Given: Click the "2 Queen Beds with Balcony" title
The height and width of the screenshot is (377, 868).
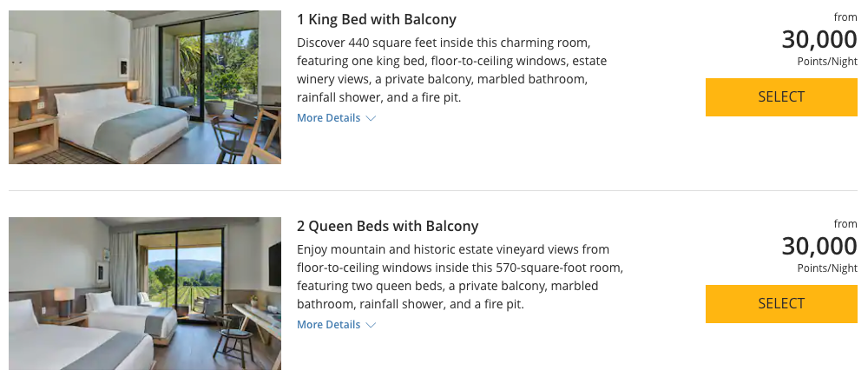Looking at the screenshot, I should point(387,227).
